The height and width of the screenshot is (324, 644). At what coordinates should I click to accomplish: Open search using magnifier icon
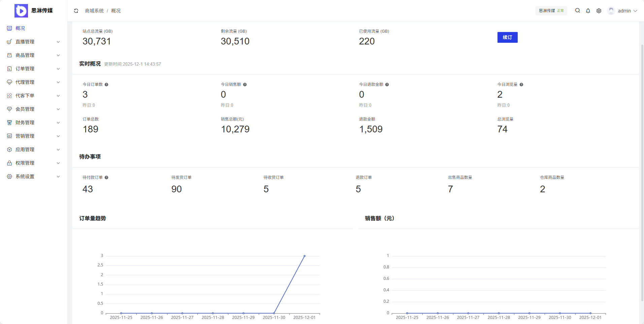click(x=577, y=11)
